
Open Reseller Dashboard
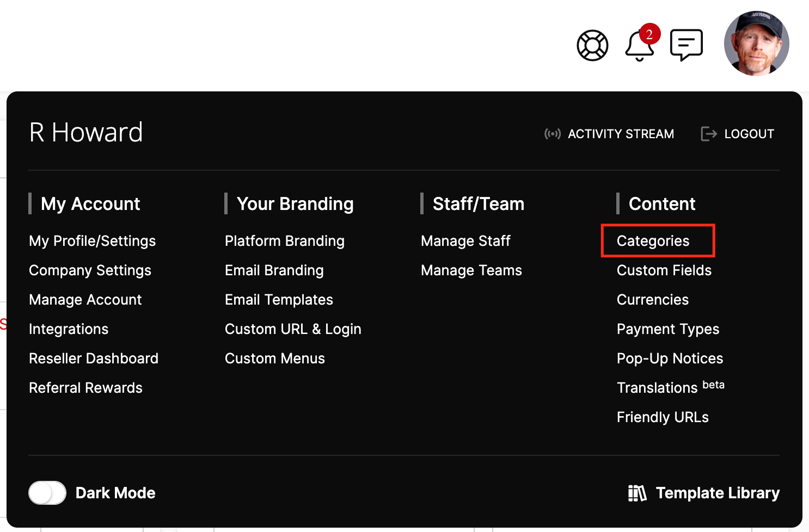[x=94, y=358]
